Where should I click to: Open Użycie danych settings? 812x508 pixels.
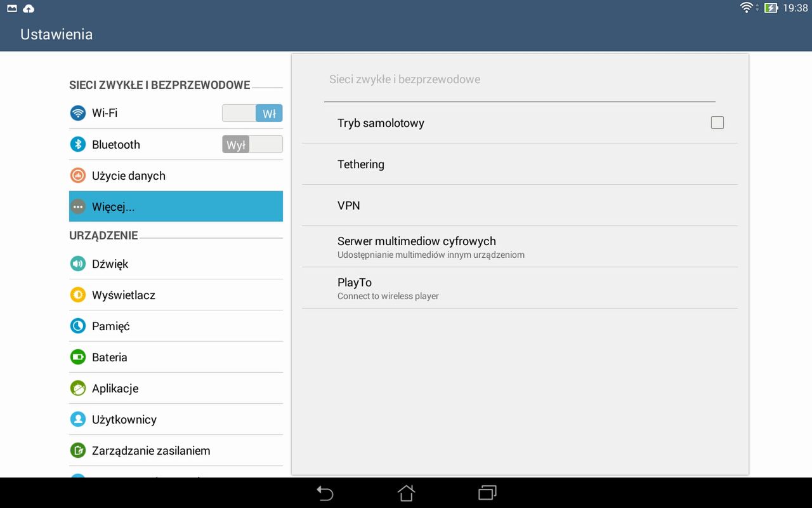point(176,175)
